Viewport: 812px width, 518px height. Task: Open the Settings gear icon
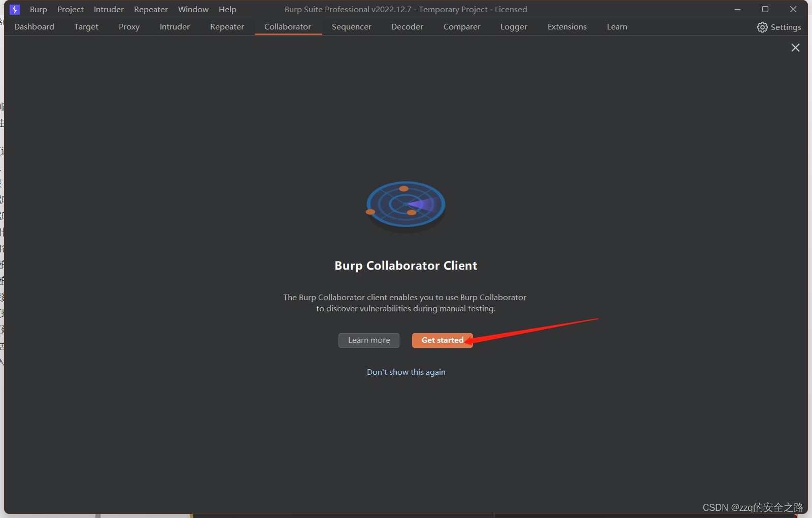(762, 27)
